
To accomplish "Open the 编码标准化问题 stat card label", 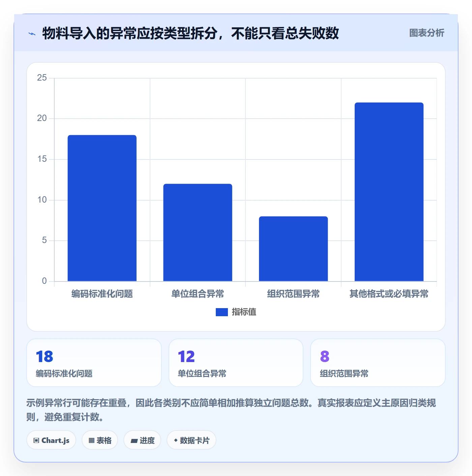I will [64, 374].
